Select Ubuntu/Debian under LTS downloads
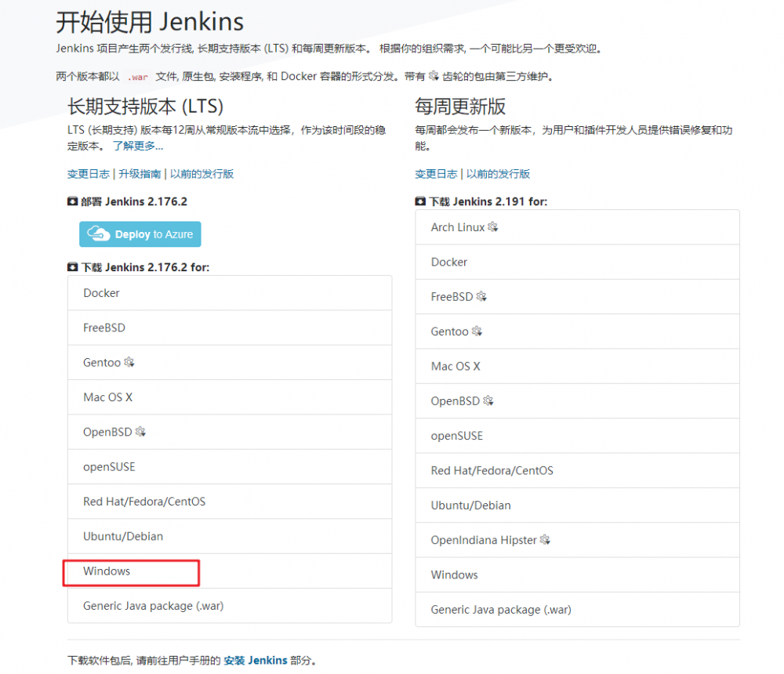This screenshot has height=674, width=784. click(230, 536)
